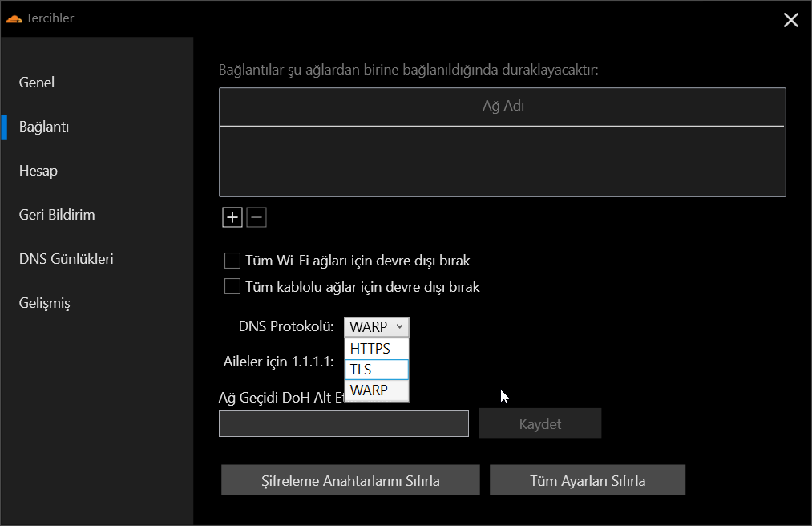
Task: Click the 'DNS Protokolü:' label
Action: (x=286, y=326)
